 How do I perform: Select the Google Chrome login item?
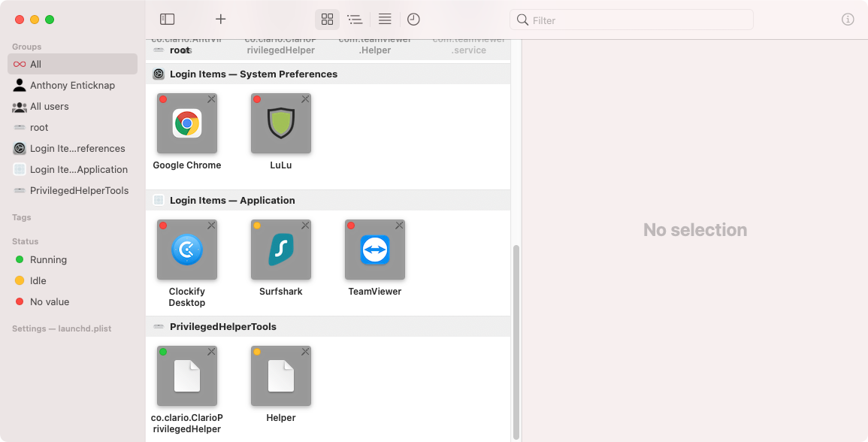click(187, 123)
